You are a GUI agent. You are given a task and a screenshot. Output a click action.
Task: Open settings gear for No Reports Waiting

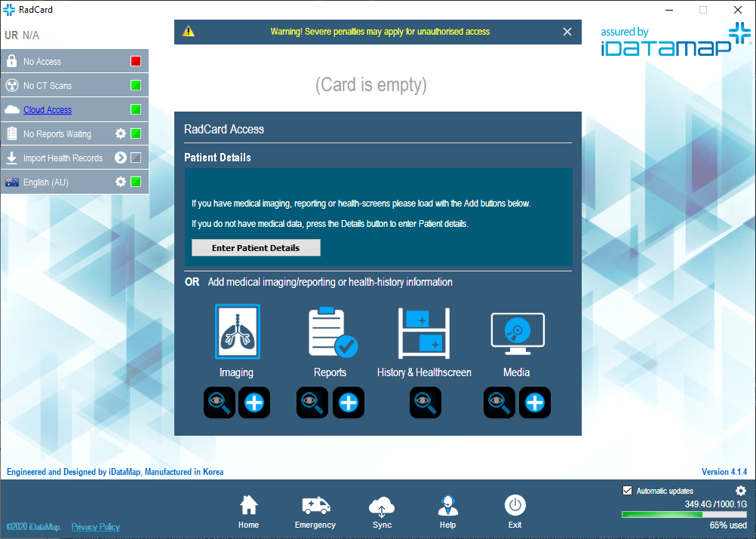click(120, 134)
